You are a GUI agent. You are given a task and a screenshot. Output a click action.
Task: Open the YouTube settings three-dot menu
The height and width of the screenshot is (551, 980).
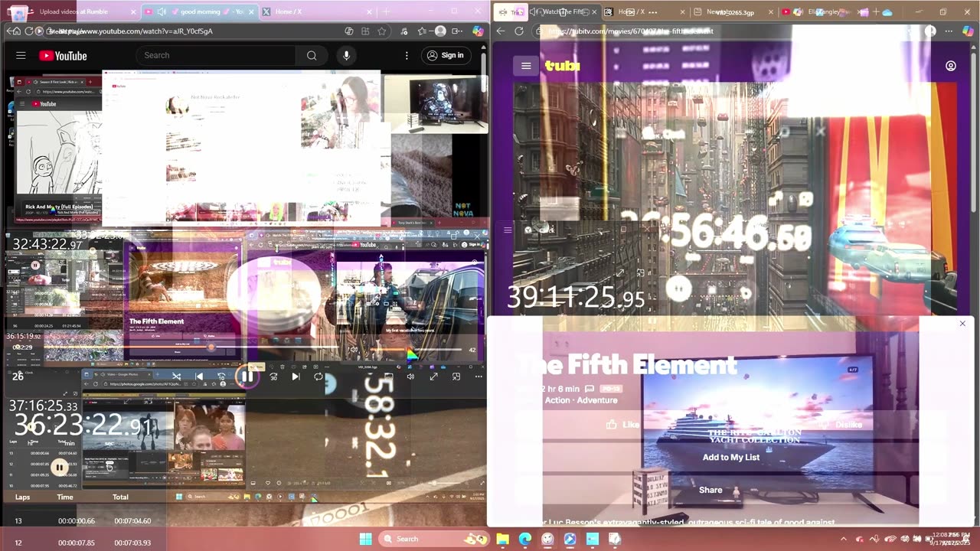(407, 55)
